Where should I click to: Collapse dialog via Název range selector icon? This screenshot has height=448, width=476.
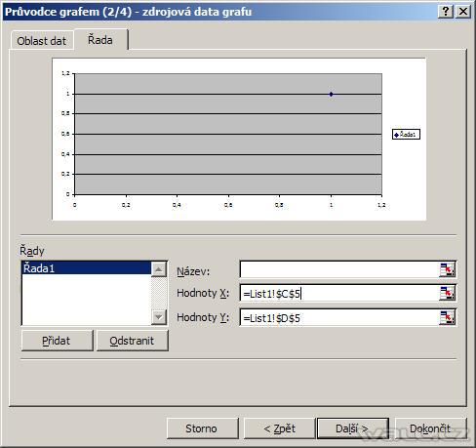point(447,269)
